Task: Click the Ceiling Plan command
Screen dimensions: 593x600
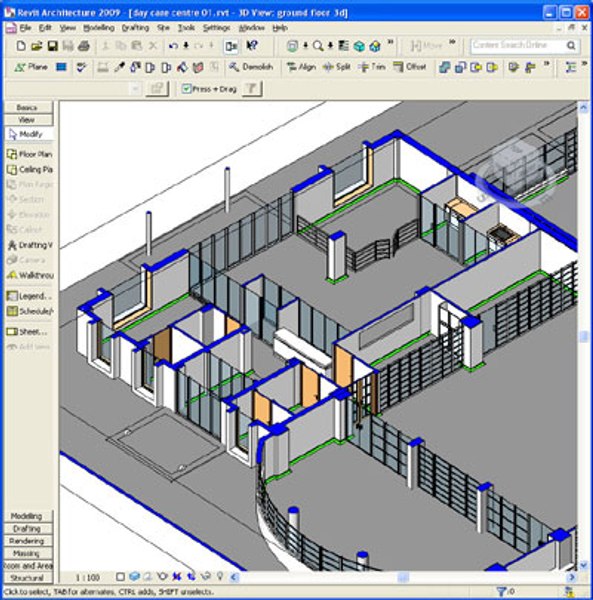Action: [30, 170]
